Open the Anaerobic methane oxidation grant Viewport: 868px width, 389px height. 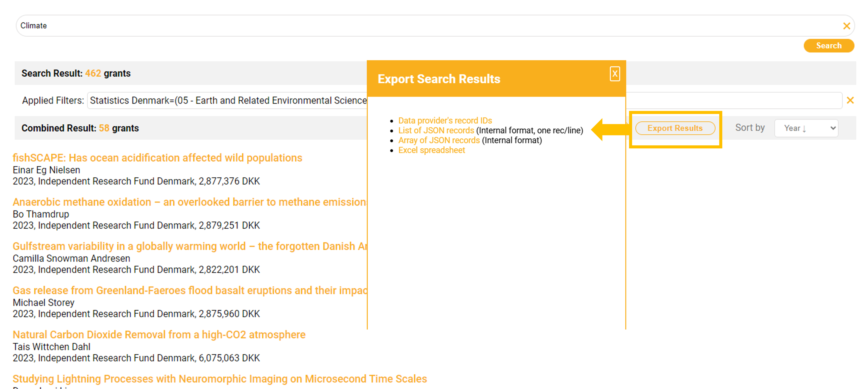(x=189, y=202)
